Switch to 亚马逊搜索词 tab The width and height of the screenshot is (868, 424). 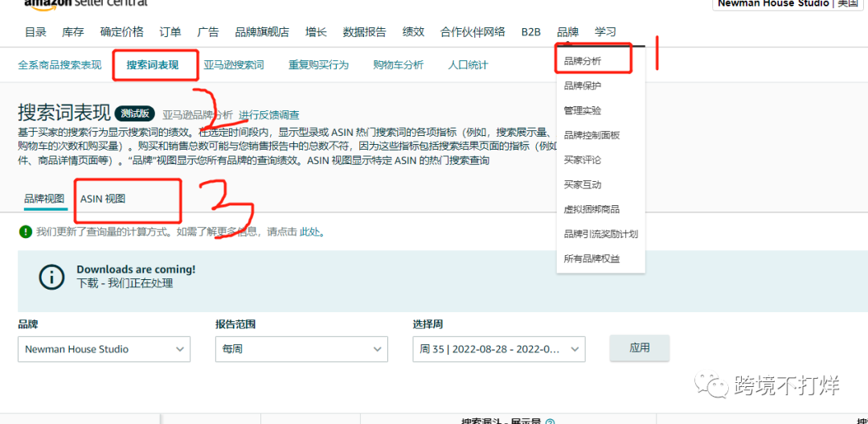click(234, 65)
